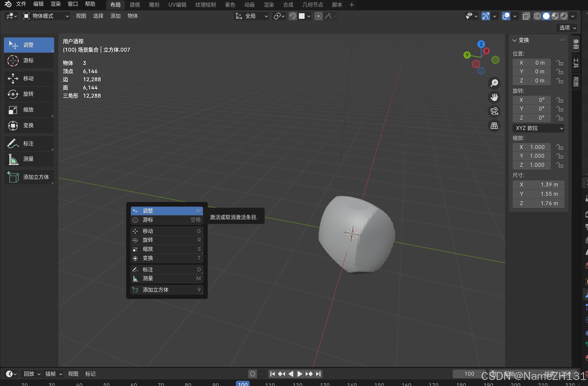Viewport: 588px width, 386px height.
Task: Click the dimension X 1.39 m field
Action: [x=538, y=185]
